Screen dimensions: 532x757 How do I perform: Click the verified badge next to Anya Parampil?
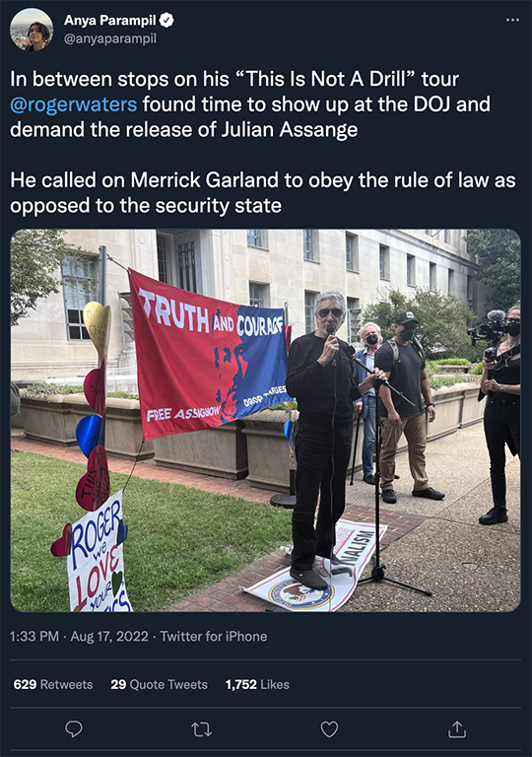point(166,21)
